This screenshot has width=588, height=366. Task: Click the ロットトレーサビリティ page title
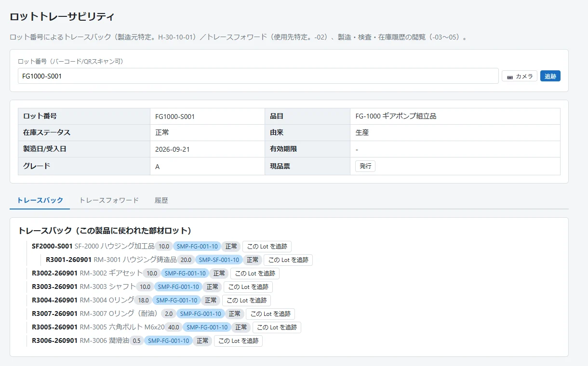coord(62,16)
